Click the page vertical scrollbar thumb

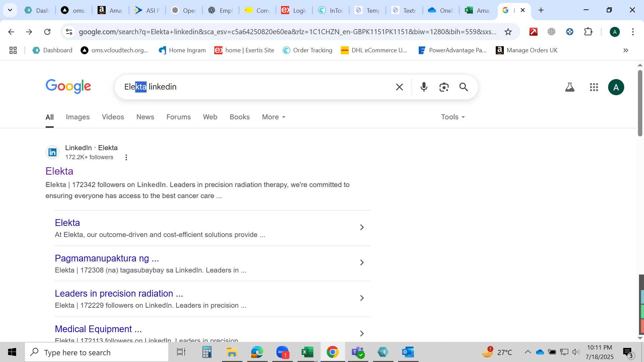click(x=640, y=103)
